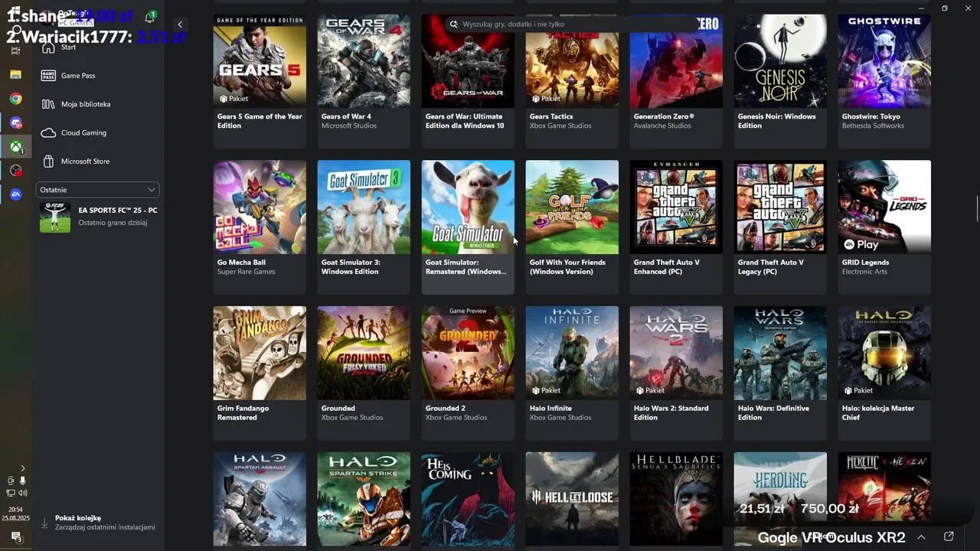Open GRID Legends EA Play tile

coord(884,227)
